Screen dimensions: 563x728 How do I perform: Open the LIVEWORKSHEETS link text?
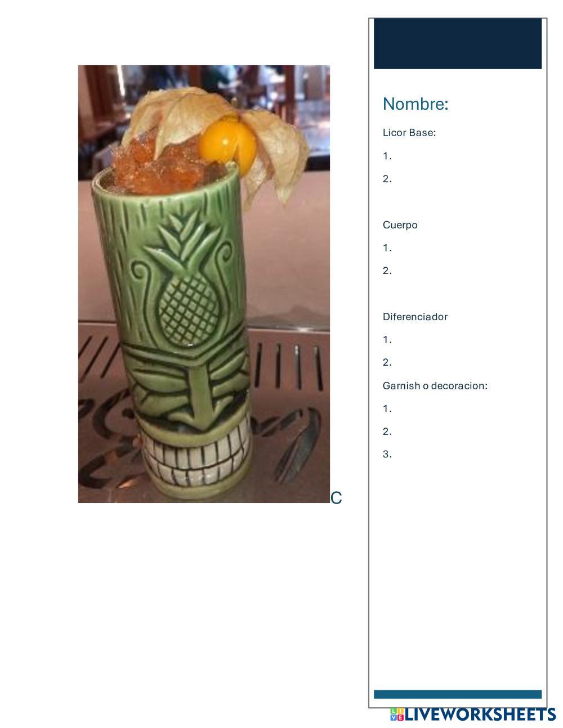481,714
